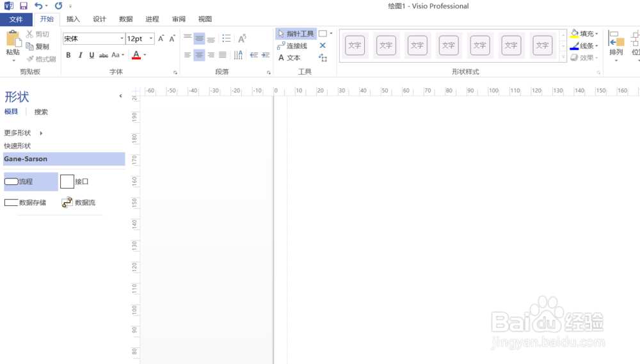Select the 指针工具 pointer tool

click(x=296, y=33)
